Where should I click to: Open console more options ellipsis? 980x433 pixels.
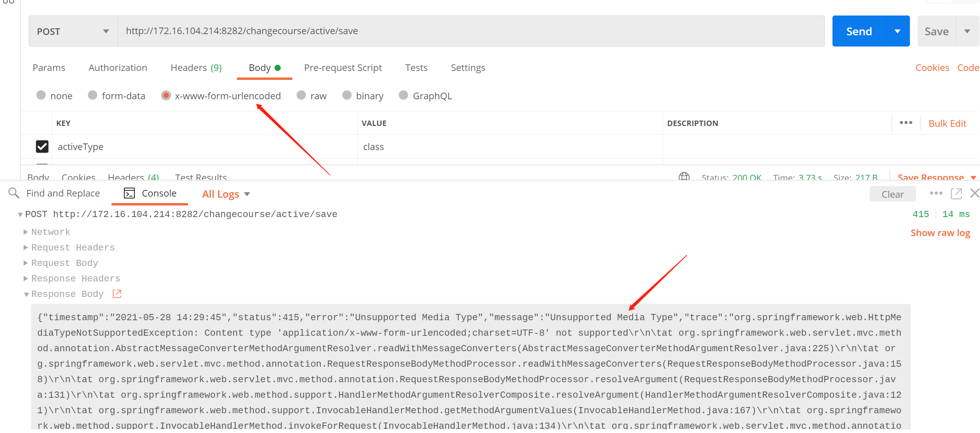(936, 193)
